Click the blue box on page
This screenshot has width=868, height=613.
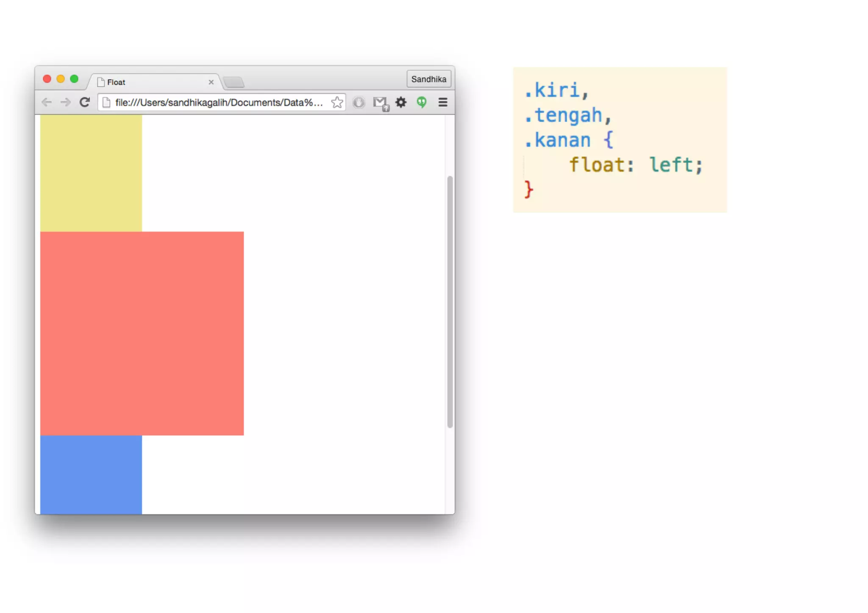91,474
